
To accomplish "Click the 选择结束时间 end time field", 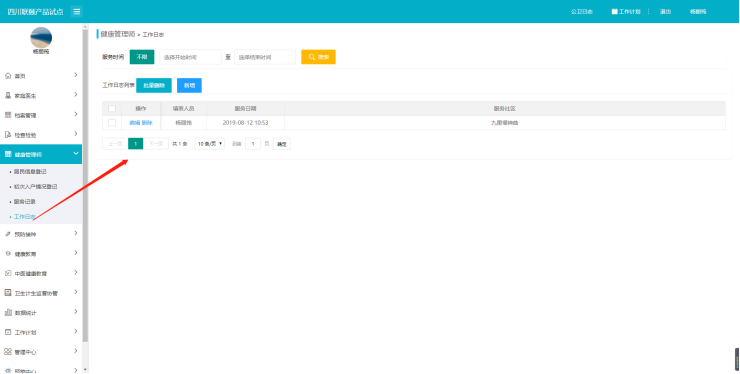I will pyautogui.click(x=265, y=57).
